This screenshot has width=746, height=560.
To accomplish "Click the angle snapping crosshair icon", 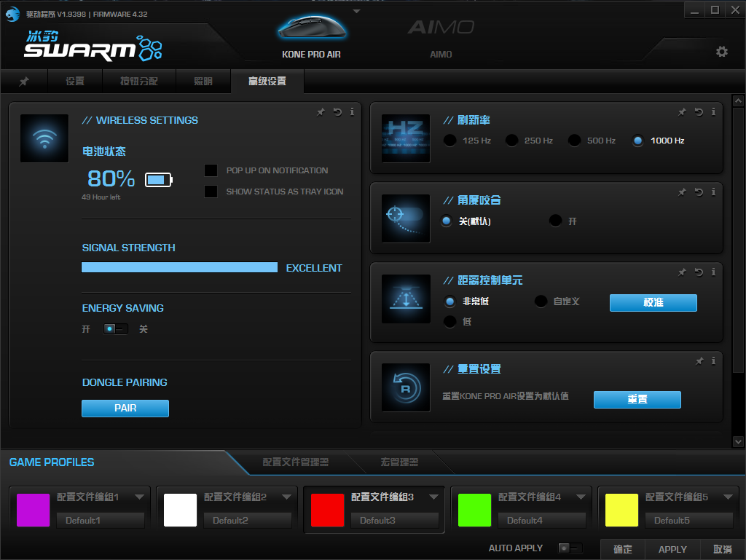I will click(x=406, y=218).
